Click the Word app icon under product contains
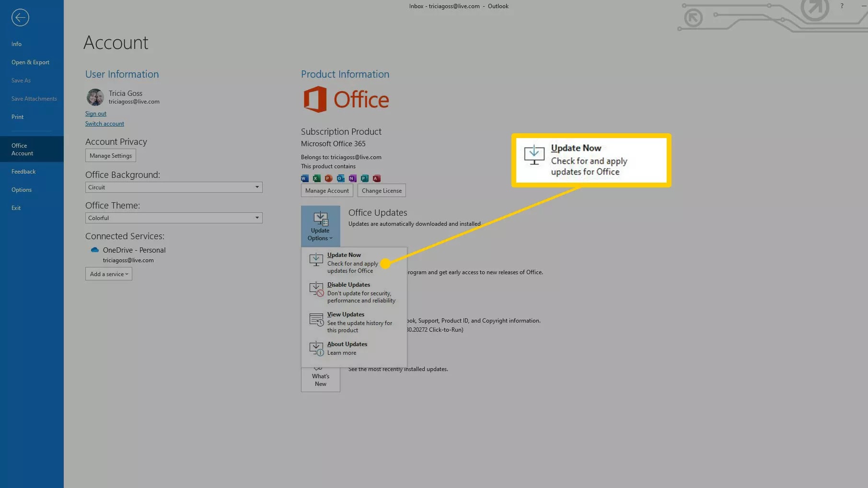The height and width of the screenshot is (488, 868). [x=305, y=178]
